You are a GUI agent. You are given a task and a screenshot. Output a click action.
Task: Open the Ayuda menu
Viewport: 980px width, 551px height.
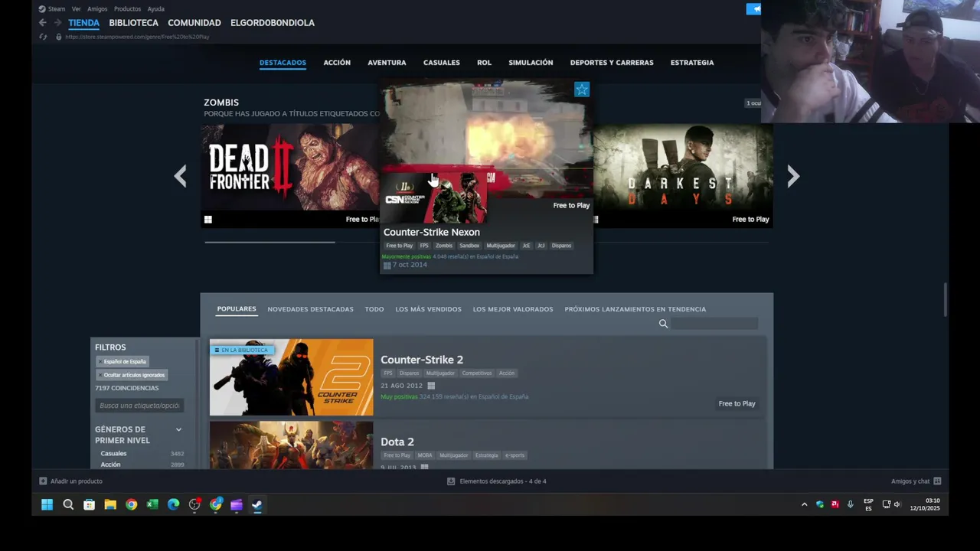coord(155,9)
